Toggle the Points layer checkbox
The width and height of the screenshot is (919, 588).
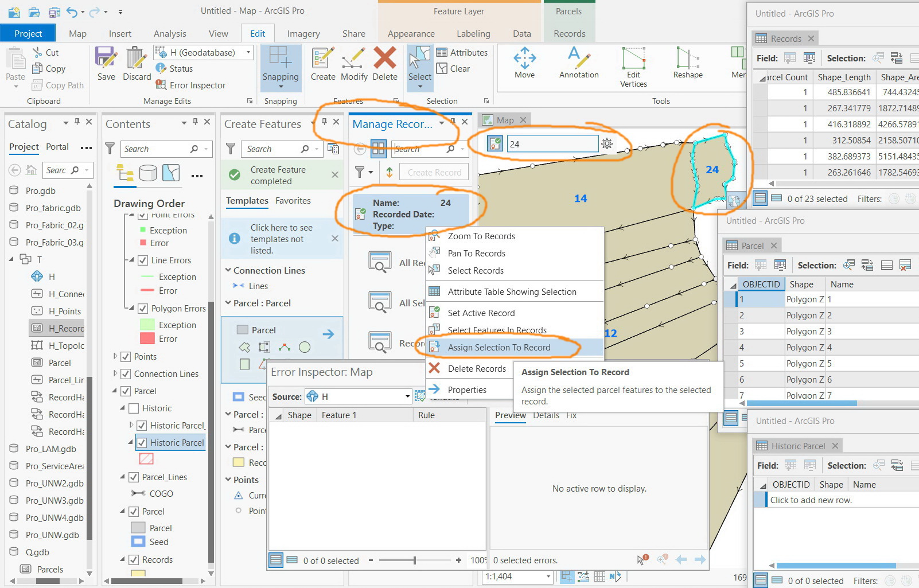pyautogui.click(x=126, y=357)
